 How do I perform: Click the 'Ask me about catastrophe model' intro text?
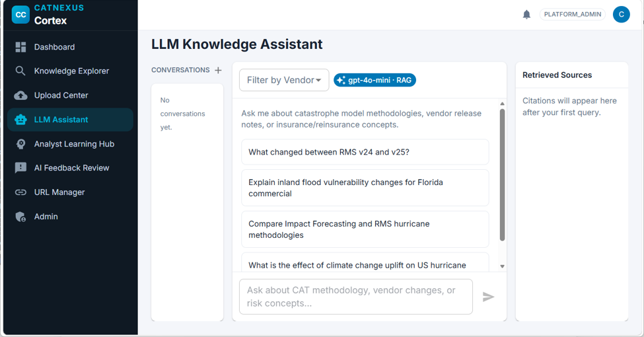point(361,119)
